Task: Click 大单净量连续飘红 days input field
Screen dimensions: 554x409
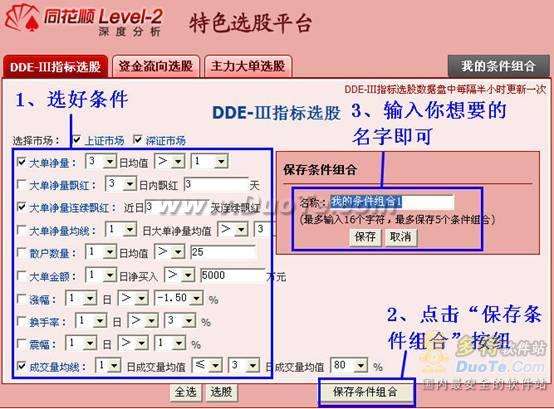Action: 177,207
